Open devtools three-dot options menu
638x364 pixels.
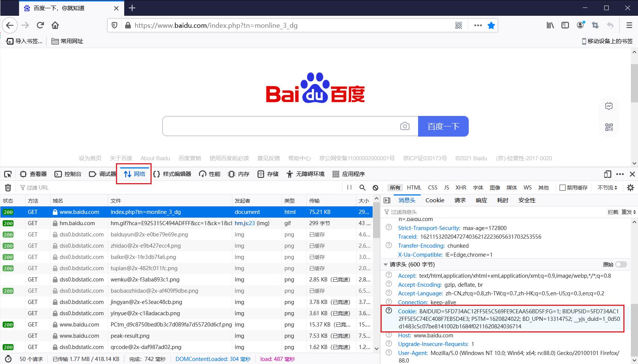tap(620, 174)
